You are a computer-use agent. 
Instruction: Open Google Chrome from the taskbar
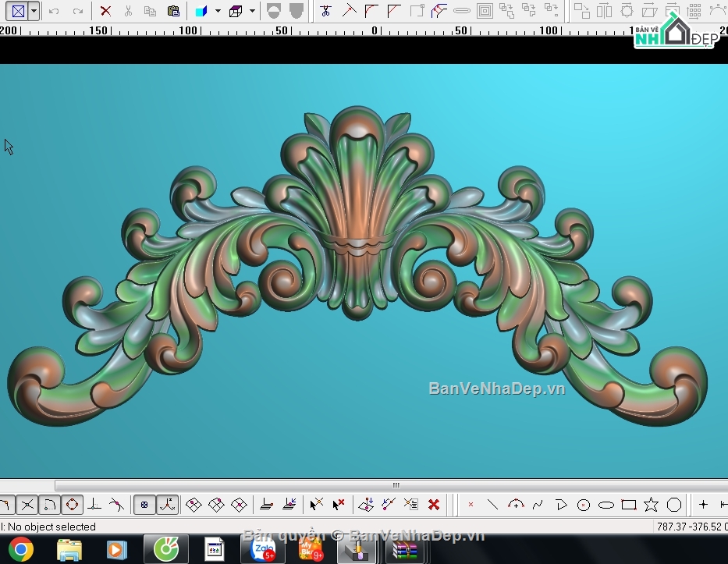click(x=21, y=550)
